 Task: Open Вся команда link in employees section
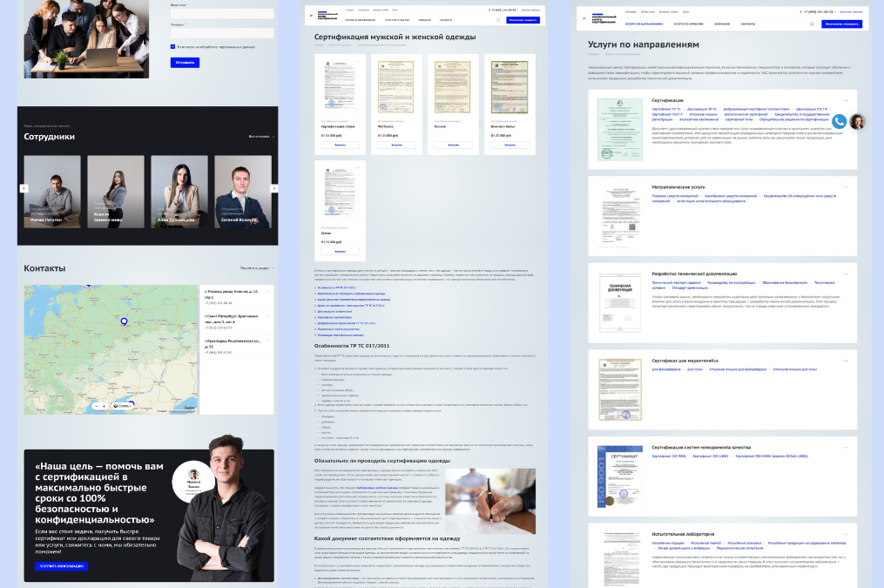click(261, 137)
